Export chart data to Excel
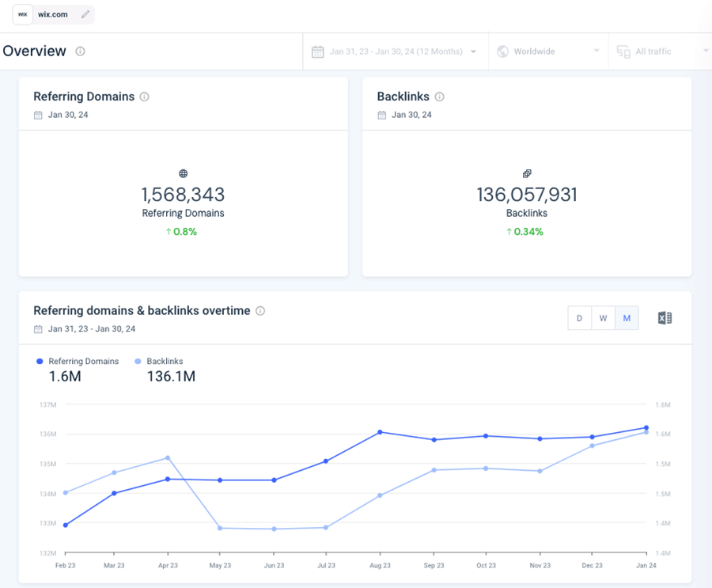Screen dimensions: 712x588 click(665, 318)
